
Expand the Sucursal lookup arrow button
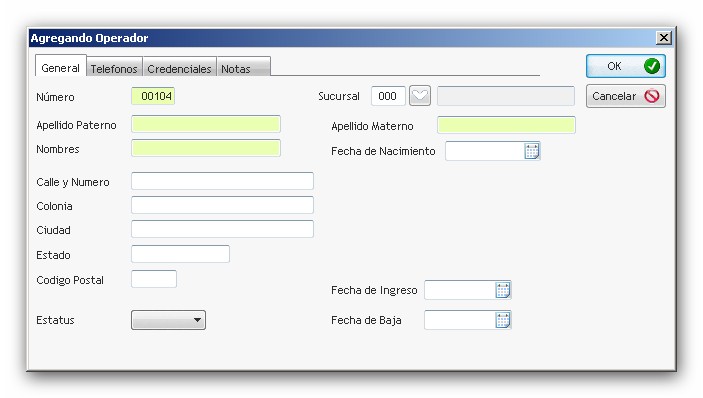[x=420, y=96]
